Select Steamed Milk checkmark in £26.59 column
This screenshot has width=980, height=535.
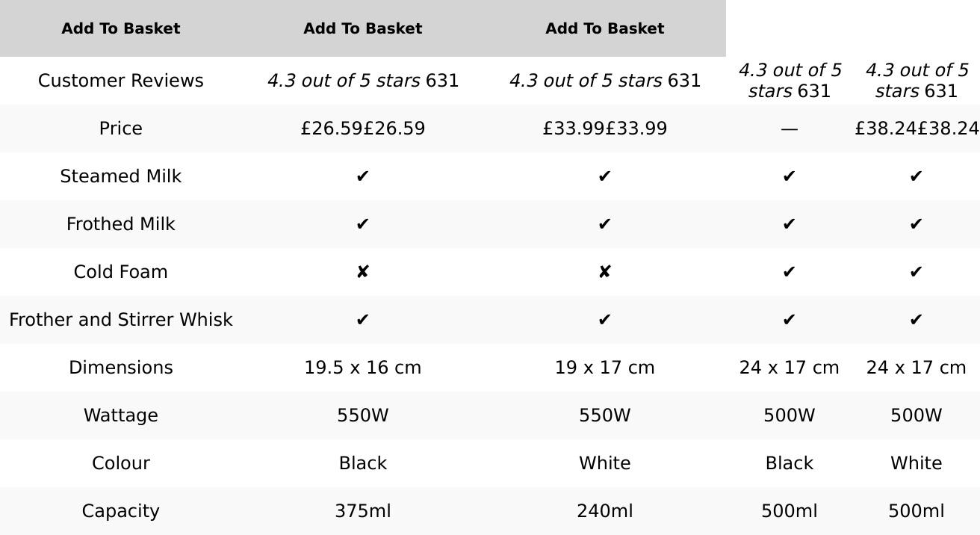[x=362, y=176]
